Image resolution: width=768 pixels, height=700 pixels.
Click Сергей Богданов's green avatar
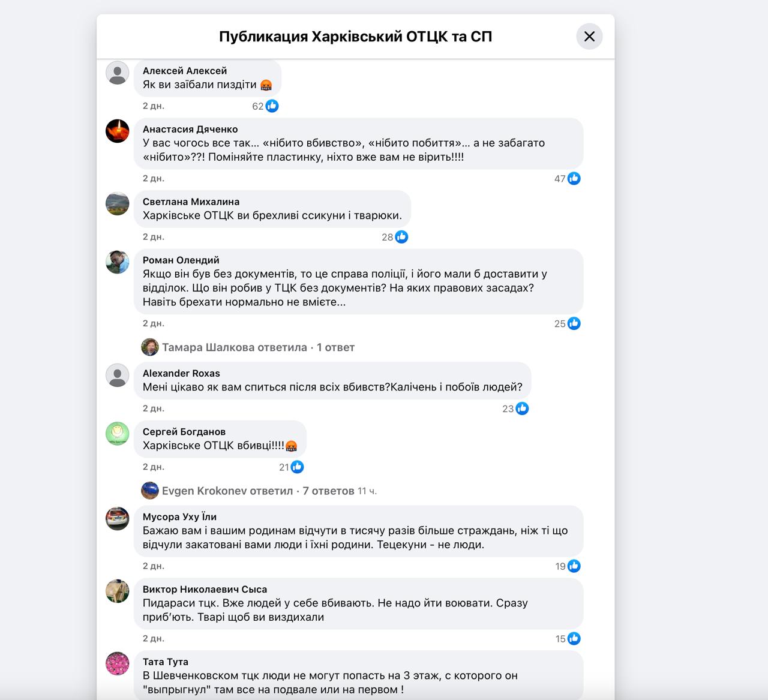pos(118,434)
